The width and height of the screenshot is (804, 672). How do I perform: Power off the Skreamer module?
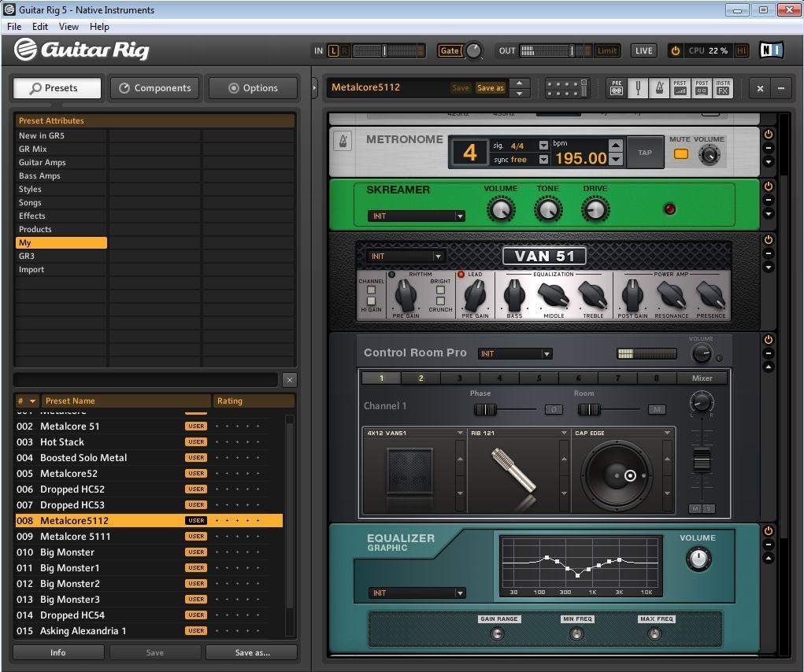769,186
